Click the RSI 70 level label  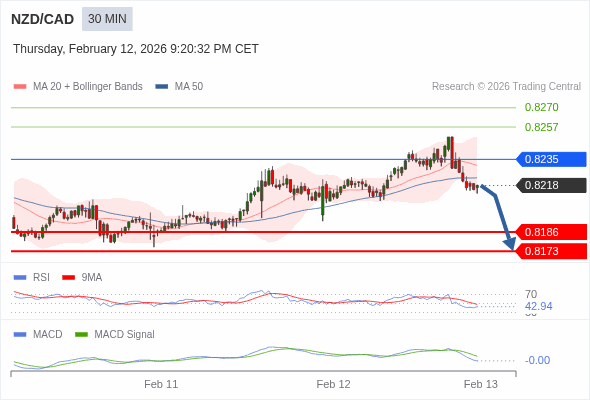(531, 294)
